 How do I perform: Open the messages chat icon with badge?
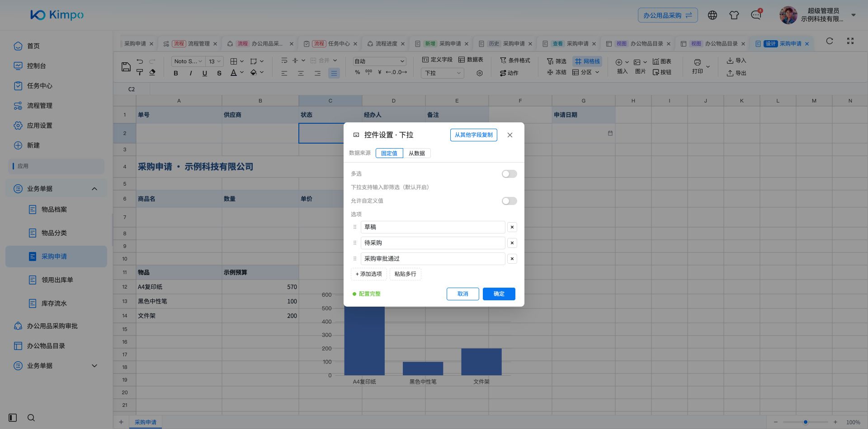click(756, 15)
